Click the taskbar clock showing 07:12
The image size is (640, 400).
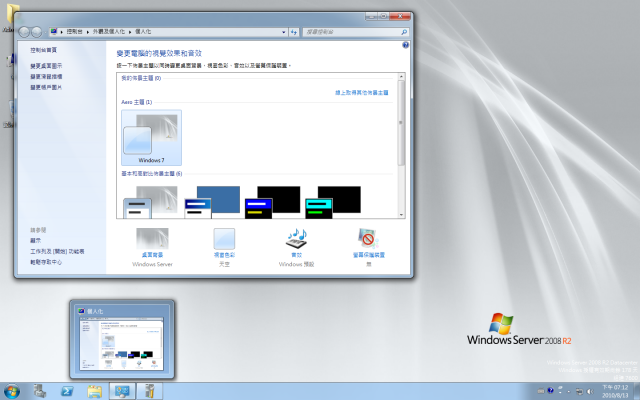pos(616,391)
